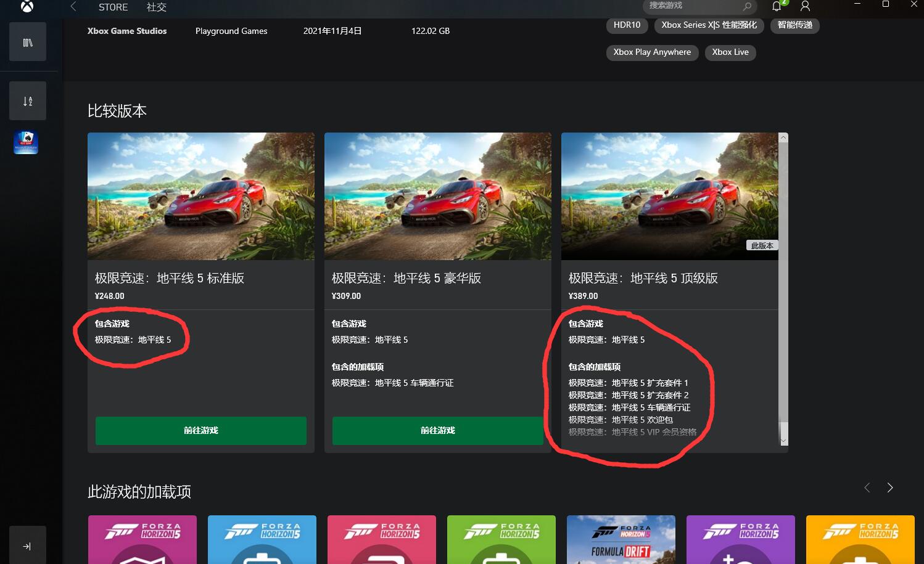The width and height of the screenshot is (924, 564).
Task: Open My Library sidebar icon
Action: 28,42
